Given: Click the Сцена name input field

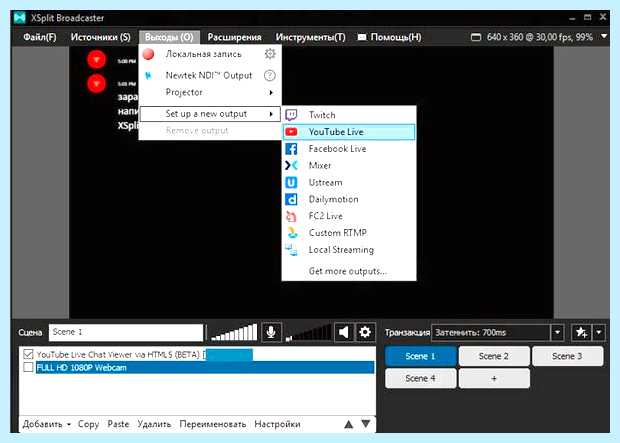Looking at the screenshot, I should tap(126, 332).
